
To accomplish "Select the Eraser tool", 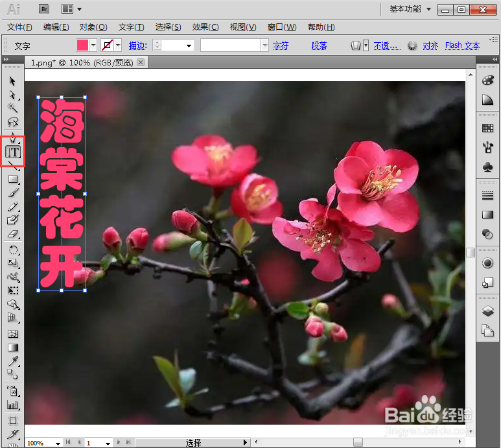I will (x=13, y=234).
